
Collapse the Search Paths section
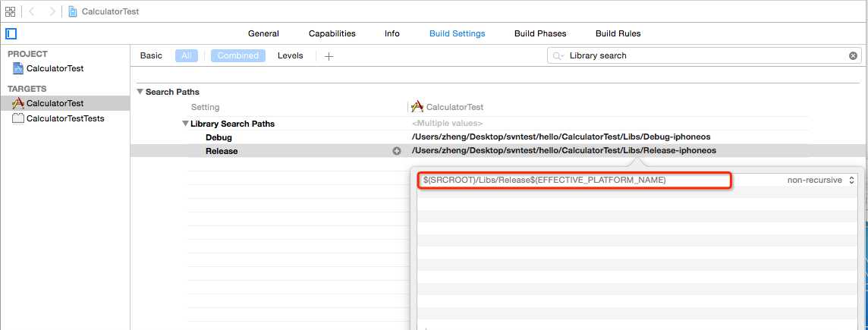pos(140,92)
